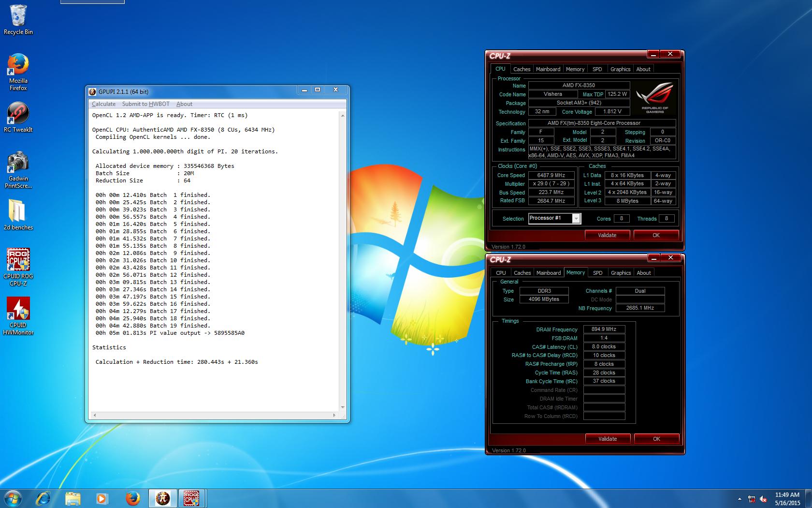Launch the Mozilla Firefox desktop shortcut
Screen dimensions: 812x508
[x=18, y=72]
